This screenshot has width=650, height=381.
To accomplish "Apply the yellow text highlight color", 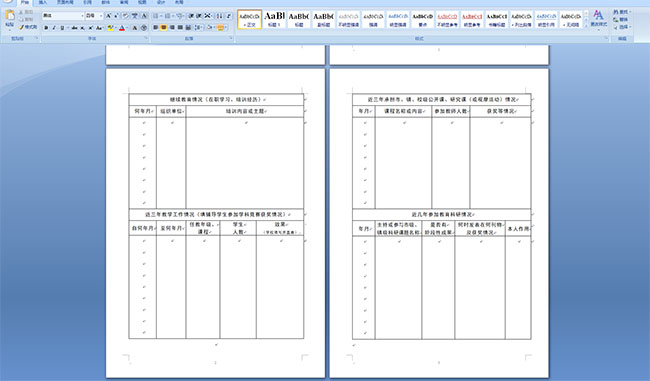I will [x=110, y=28].
